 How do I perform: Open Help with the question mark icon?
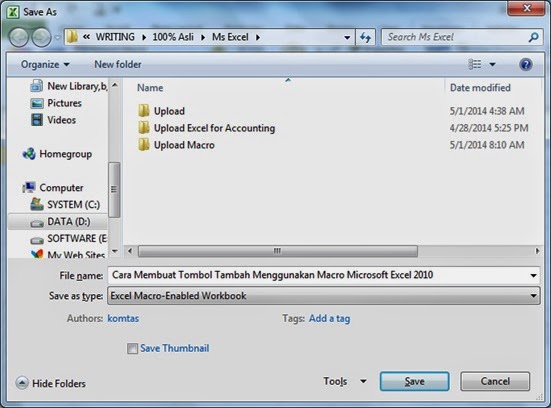coord(526,64)
